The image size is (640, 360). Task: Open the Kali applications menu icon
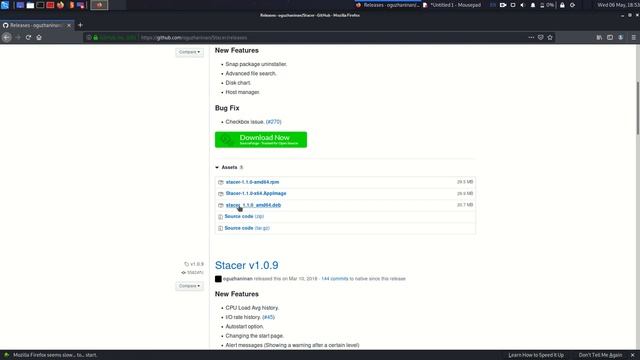(5, 5)
